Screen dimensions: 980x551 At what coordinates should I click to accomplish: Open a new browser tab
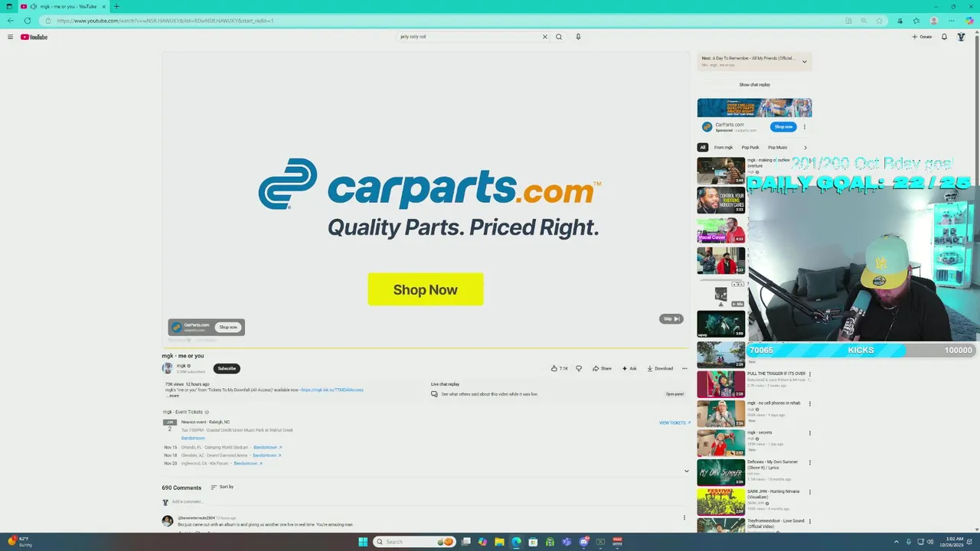116,6
